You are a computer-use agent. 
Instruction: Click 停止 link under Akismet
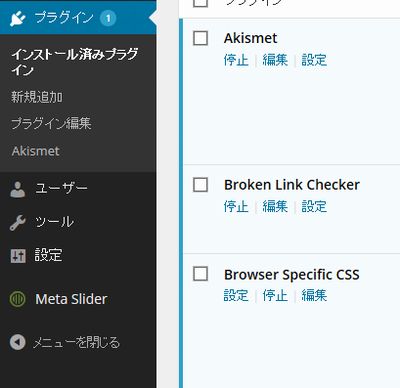coord(236,60)
